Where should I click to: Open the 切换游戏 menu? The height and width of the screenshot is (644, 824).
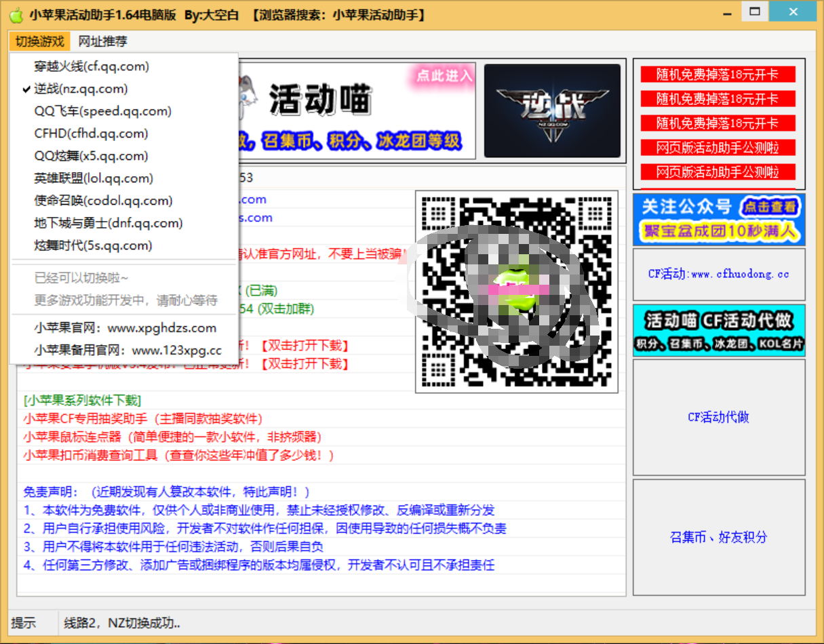click(x=40, y=41)
